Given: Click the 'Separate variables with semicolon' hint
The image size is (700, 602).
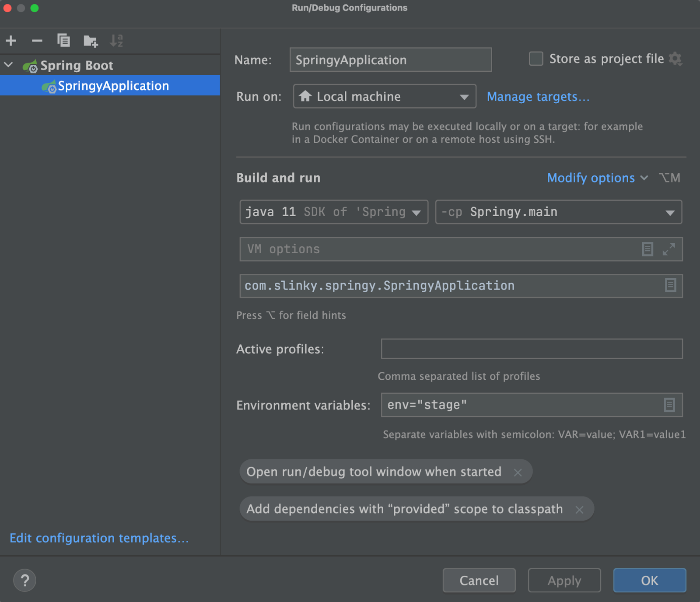Looking at the screenshot, I should point(534,434).
